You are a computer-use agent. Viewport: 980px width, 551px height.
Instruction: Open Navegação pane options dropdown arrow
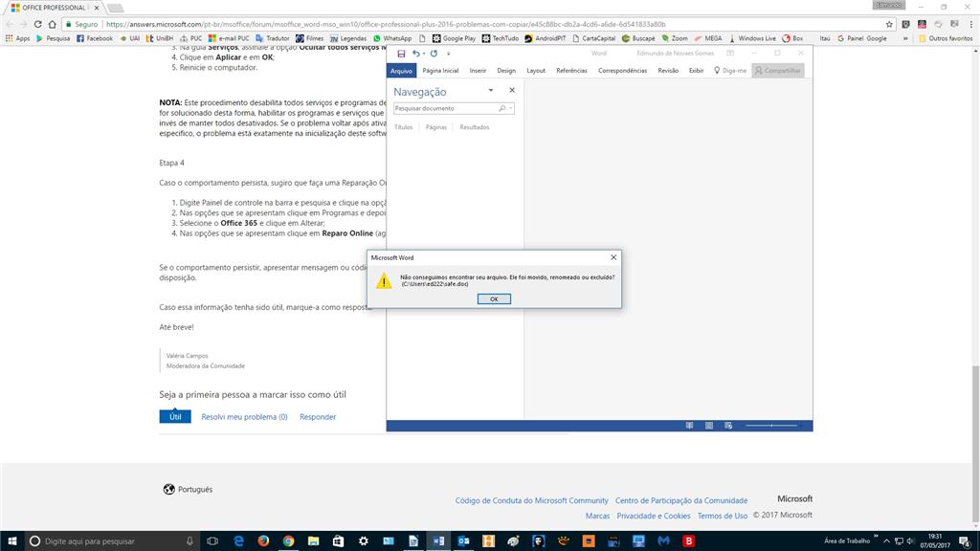click(x=491, y=91)
